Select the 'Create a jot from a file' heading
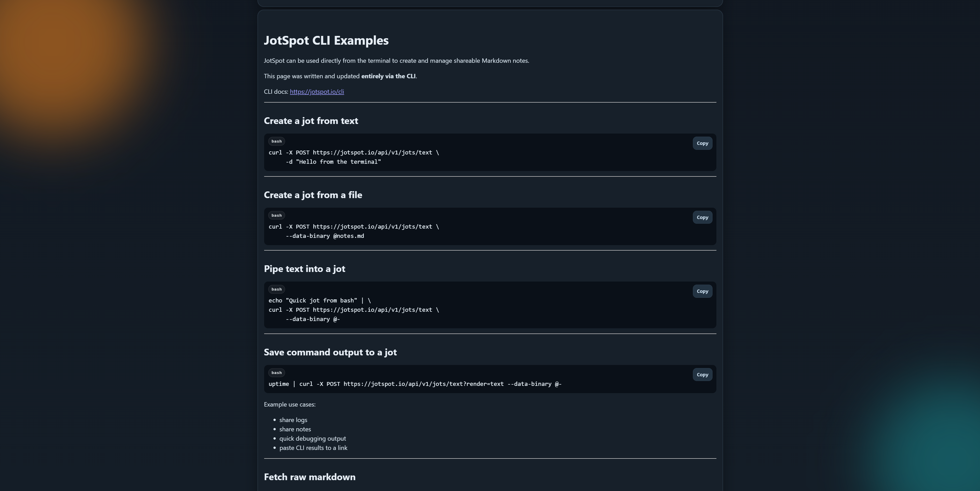The height and width of the screenshot is (491, 980). point(313,195)
